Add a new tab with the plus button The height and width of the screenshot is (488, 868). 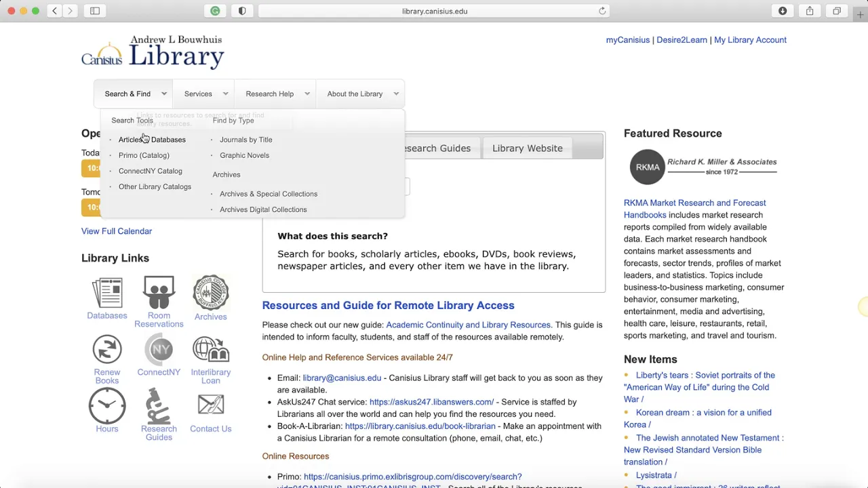point(860,14)
